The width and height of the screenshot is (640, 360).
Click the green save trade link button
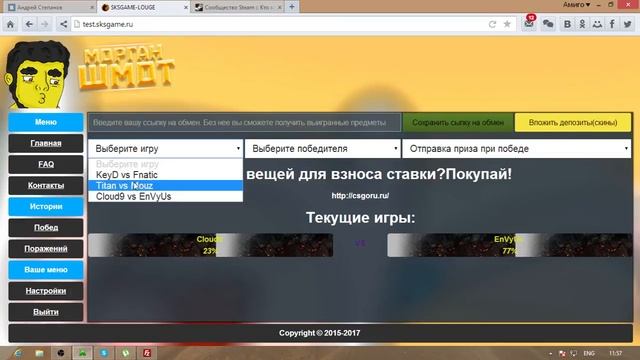(458, 122)
